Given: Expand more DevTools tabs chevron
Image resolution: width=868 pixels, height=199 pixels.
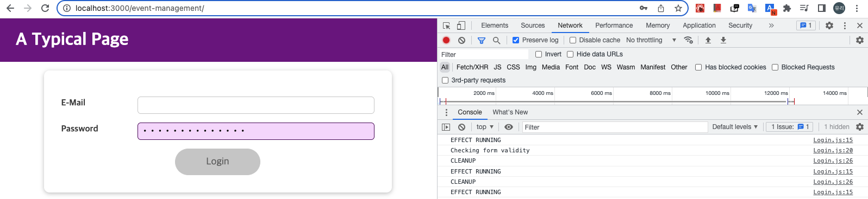Looking at the screenshot, I should coord(771,25).
